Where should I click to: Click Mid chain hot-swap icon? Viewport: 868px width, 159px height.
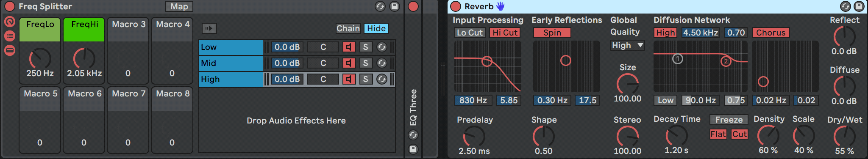[382, 63]
